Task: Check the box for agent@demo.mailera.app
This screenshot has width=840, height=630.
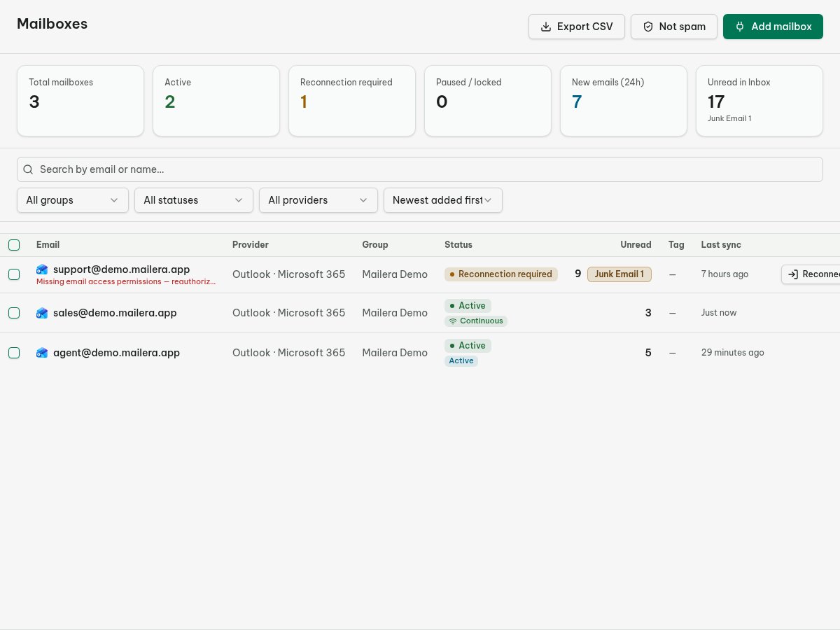Action: tap(14, 353)
